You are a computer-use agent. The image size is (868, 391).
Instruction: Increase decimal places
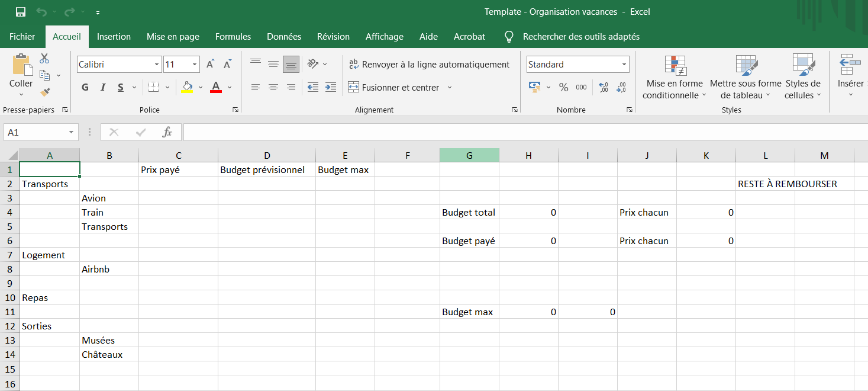click(603, 87)
